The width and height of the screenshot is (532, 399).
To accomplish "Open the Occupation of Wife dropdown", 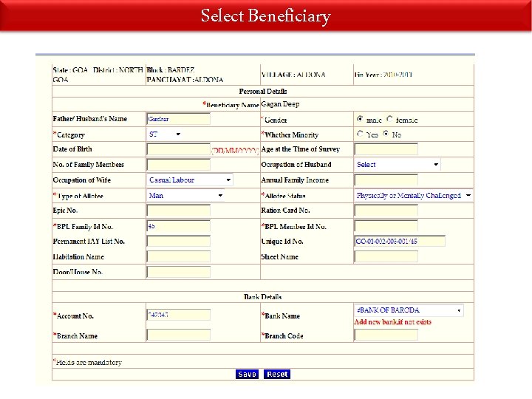I will [190, 180].
